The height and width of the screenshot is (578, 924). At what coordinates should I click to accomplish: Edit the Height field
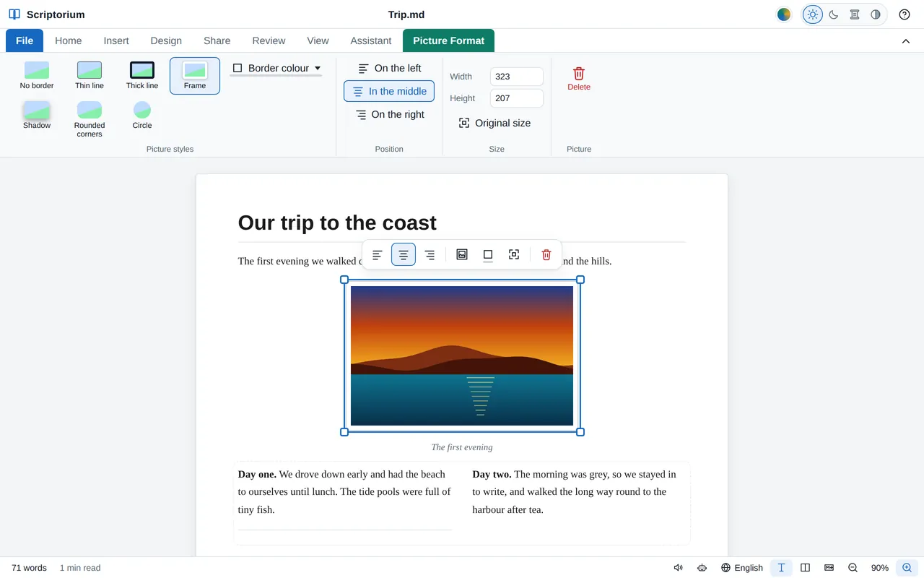click(517, 98)
